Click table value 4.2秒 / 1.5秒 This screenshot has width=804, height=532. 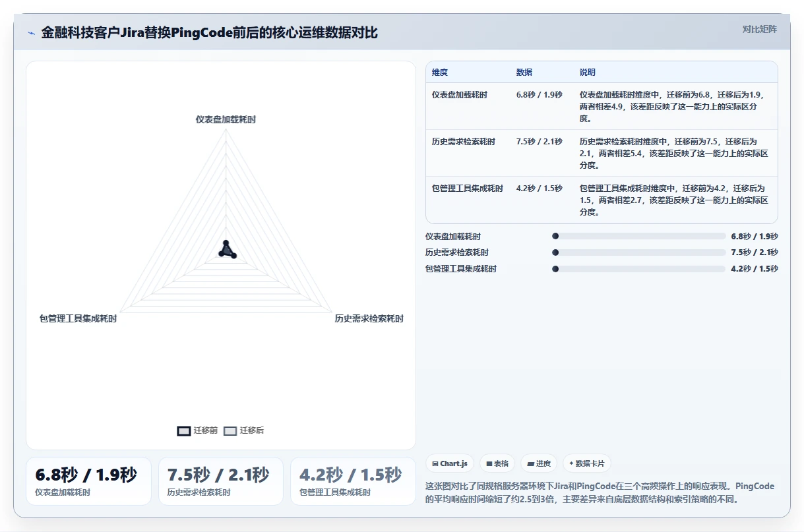540,189
